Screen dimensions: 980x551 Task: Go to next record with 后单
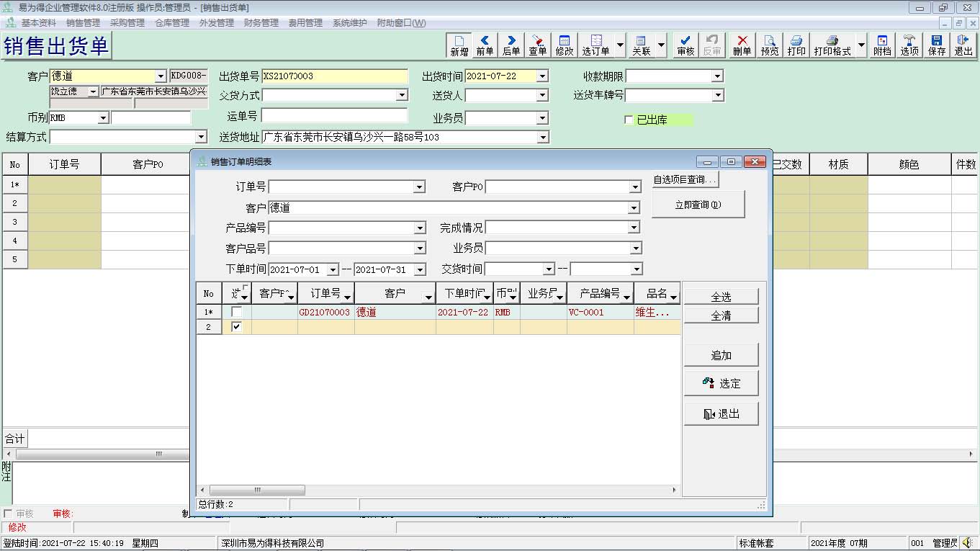click(x=511, y=45)
